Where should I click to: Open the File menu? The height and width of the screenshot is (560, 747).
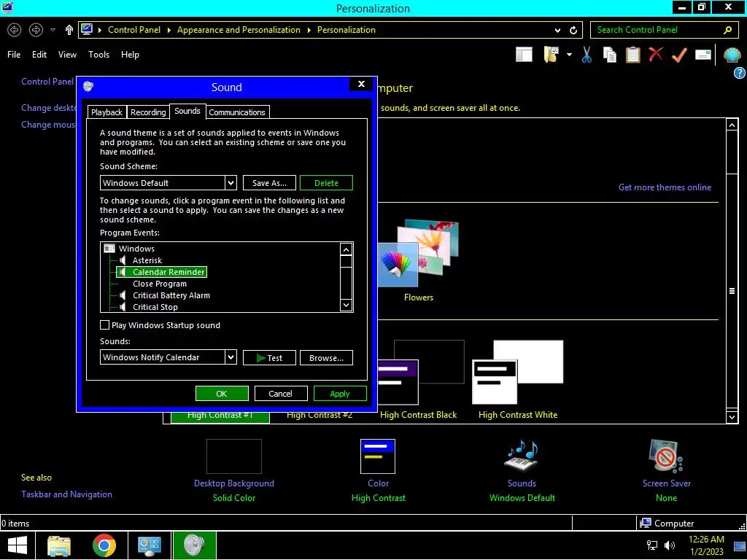[14, 55]
